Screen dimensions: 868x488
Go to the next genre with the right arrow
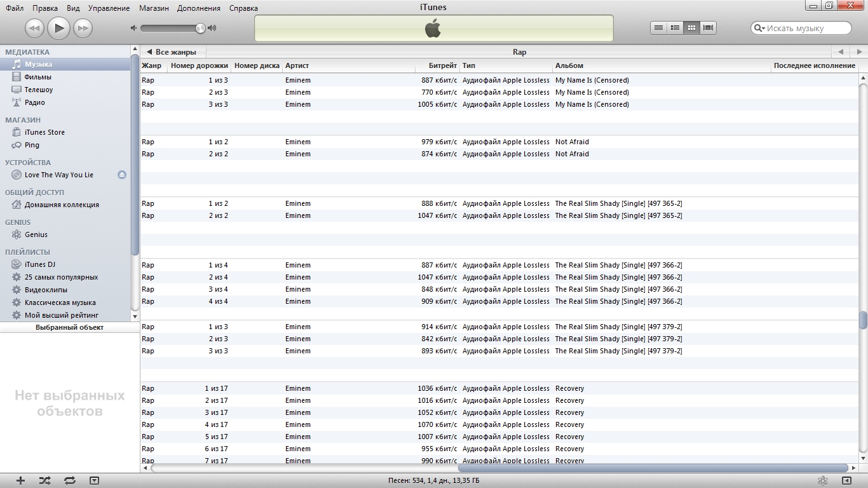pyautogui.click(x=858, y=52)
